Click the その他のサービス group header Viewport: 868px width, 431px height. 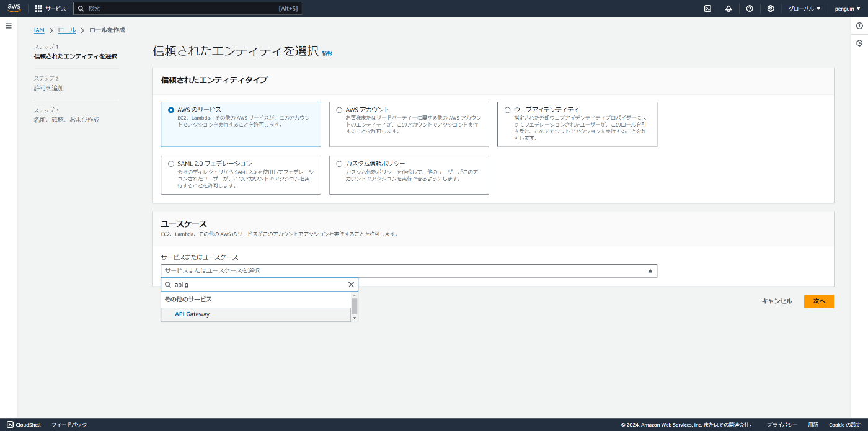[188, 300]
